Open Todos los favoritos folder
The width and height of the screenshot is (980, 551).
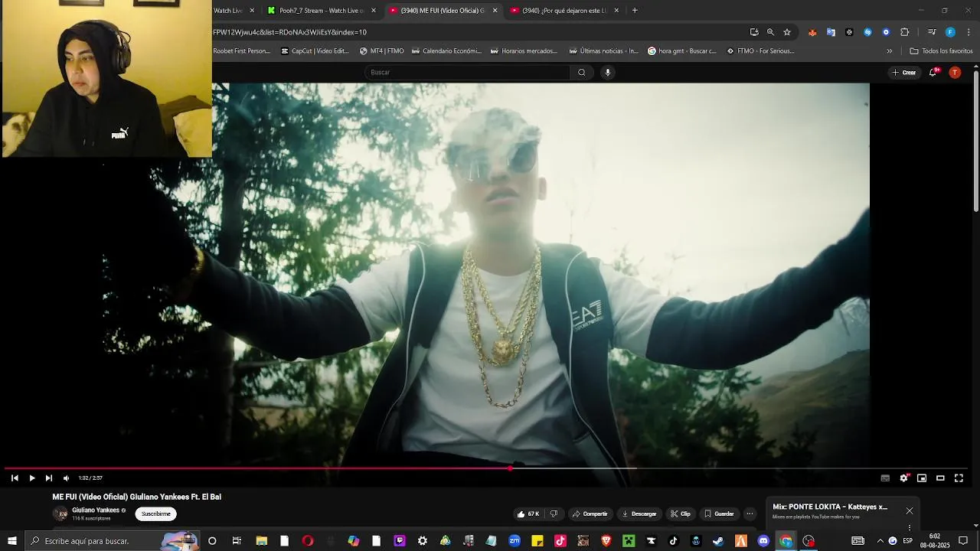tap(942, 51)
